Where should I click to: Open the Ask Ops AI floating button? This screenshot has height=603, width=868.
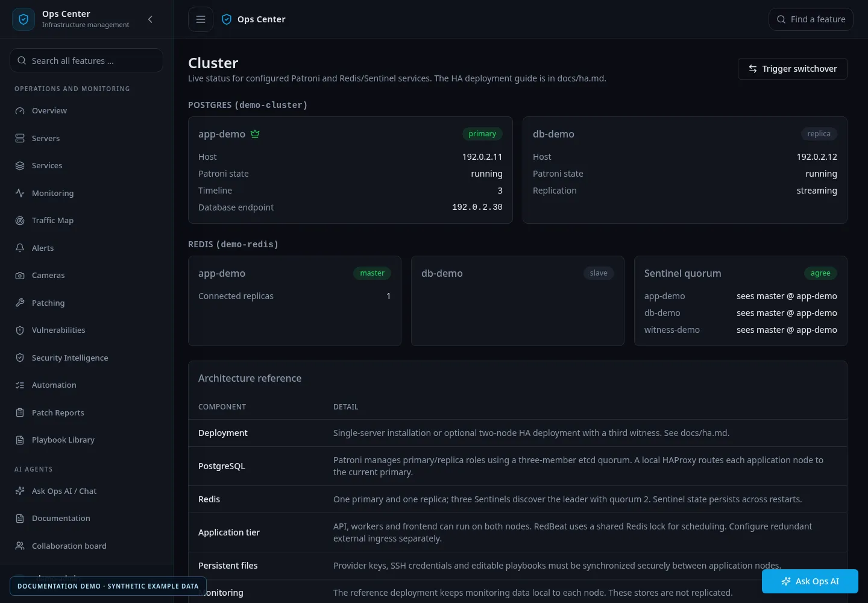[x=810, y=581]
